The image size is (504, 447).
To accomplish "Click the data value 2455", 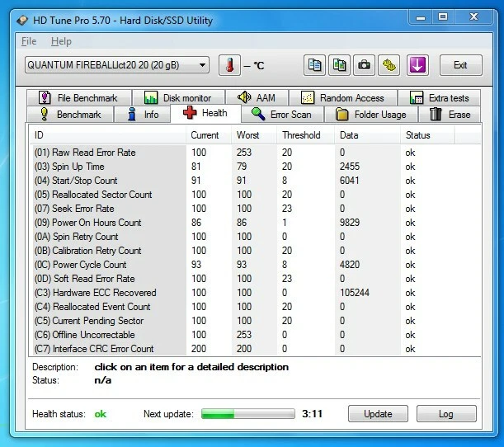I will click(350, 167).
